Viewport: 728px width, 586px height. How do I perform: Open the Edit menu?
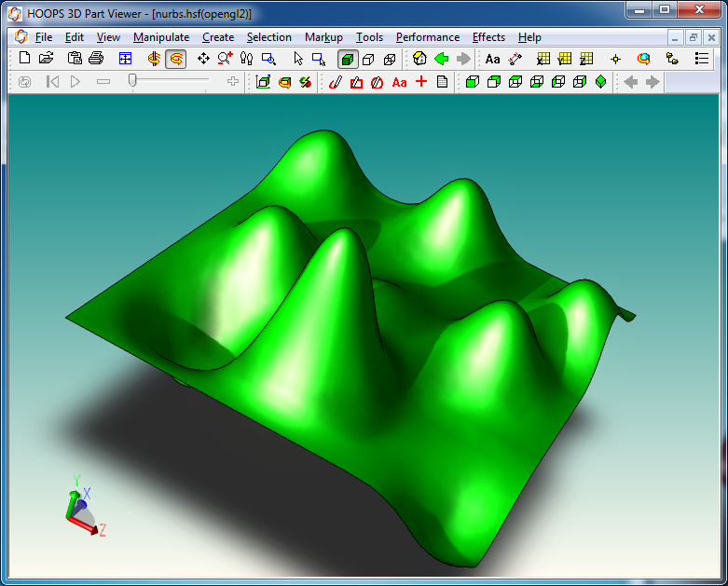75,37
